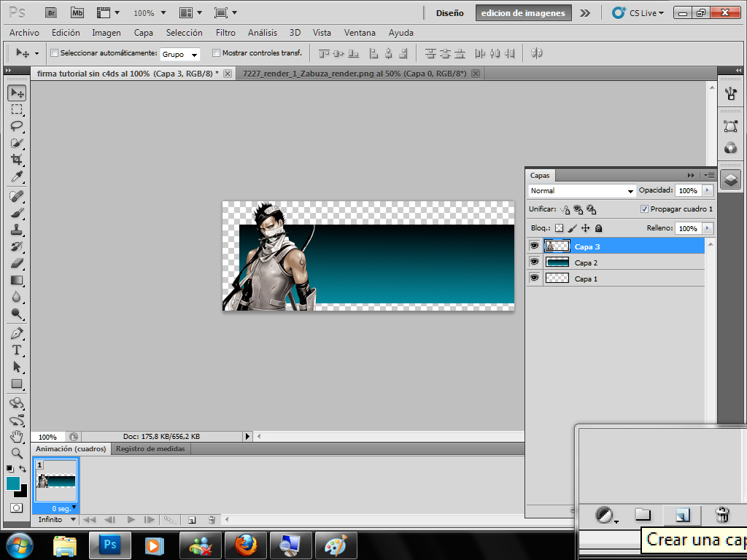Open the CS Live dropdown
This screenshot has width=747, height=560.
click(638, 13)
